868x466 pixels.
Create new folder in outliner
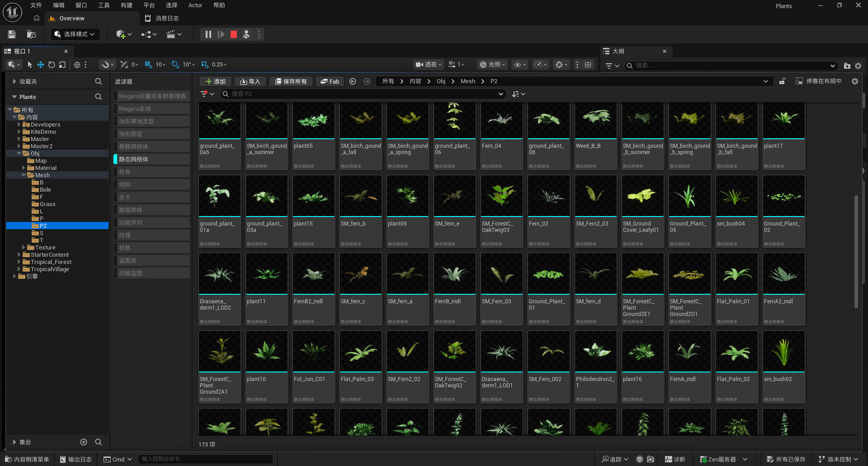(x=847, y=66)
